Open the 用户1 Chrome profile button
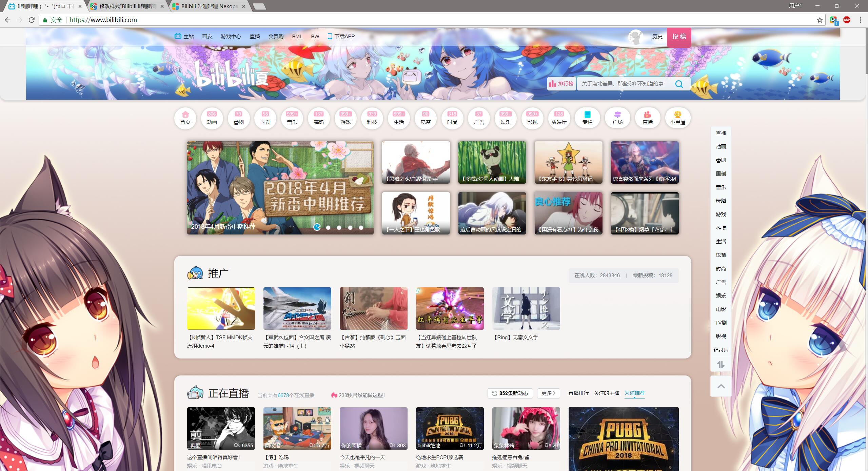The width and height of the screenshot is (868, 471). coord(795,5)
